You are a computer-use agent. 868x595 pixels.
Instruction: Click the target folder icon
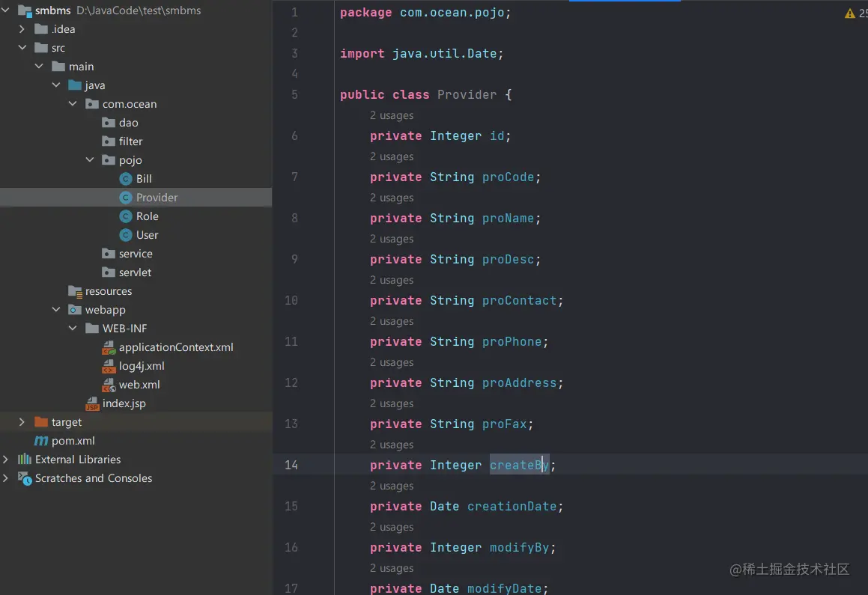41,422
